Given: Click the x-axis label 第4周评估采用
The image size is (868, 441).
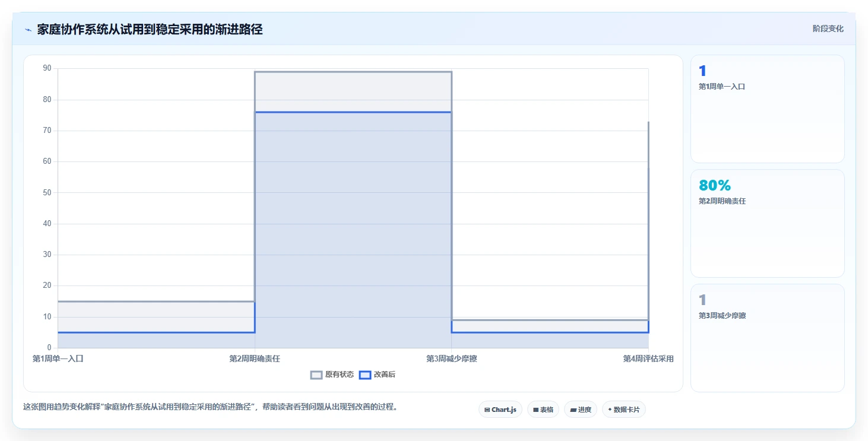Looking at the screenshot, I should pyautogui.click(x=648, y=358).
